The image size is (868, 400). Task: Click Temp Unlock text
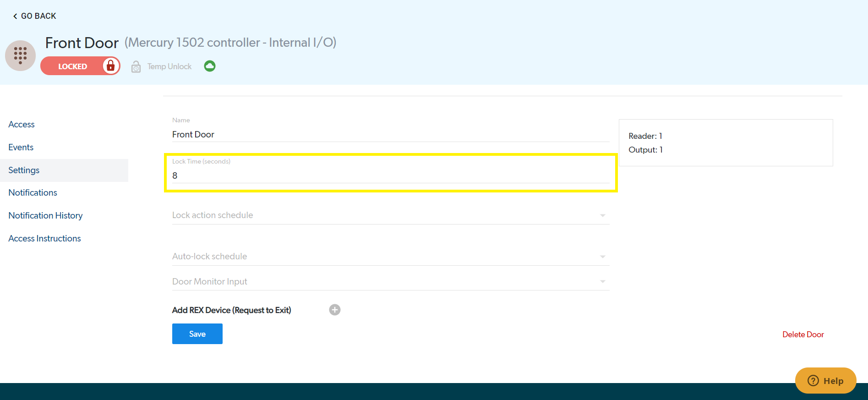(169, 67)
